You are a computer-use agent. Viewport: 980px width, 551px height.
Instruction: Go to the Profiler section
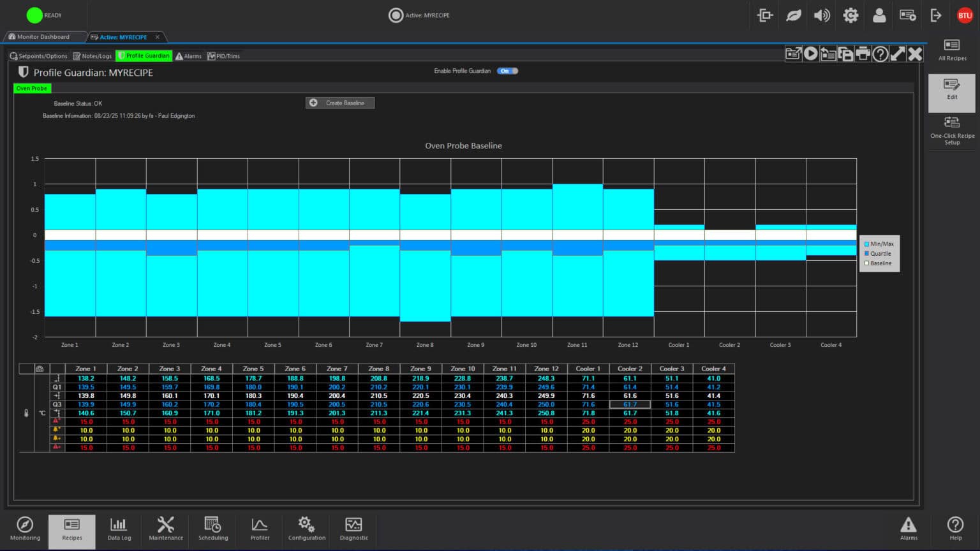point(260,529)
